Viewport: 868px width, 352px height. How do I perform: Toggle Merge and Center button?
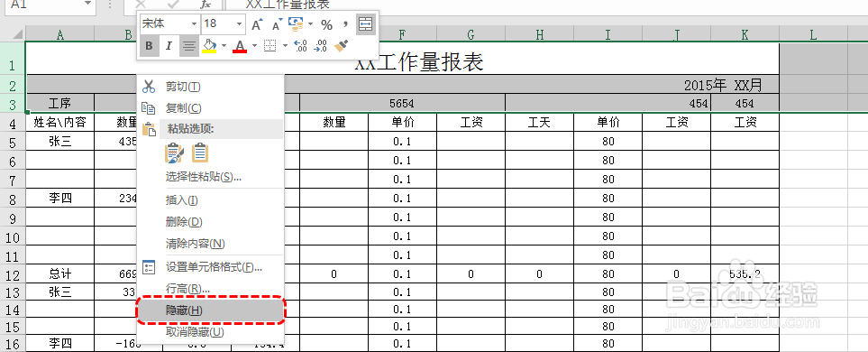click(365, 24)
